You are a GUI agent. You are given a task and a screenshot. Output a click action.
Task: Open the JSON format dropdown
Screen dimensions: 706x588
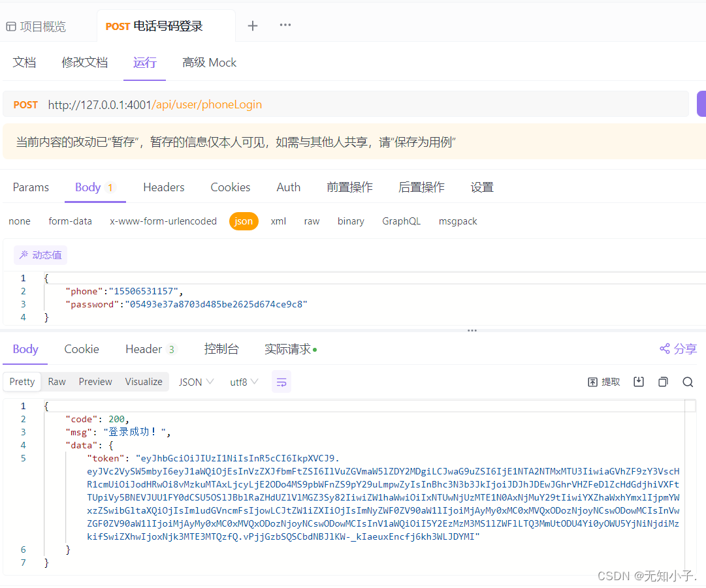(195, 382)
